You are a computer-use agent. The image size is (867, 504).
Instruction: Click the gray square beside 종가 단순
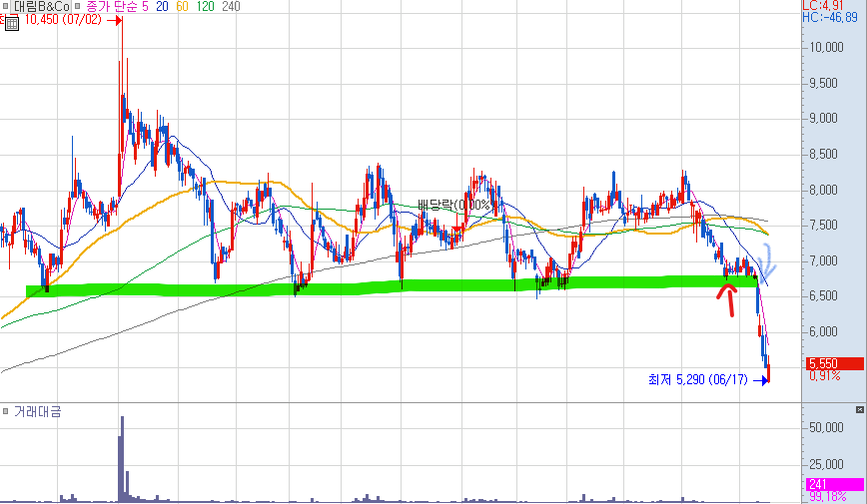[77, 7]
